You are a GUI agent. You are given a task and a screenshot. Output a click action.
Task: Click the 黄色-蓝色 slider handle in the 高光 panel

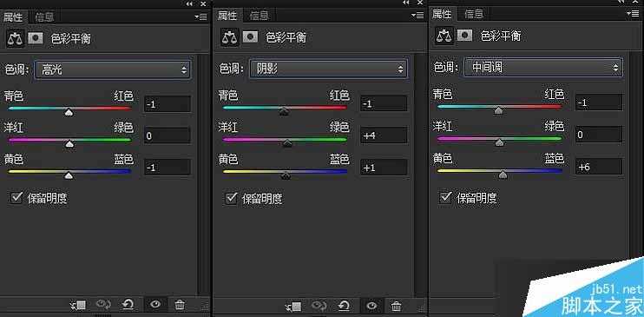click(69, 175)
